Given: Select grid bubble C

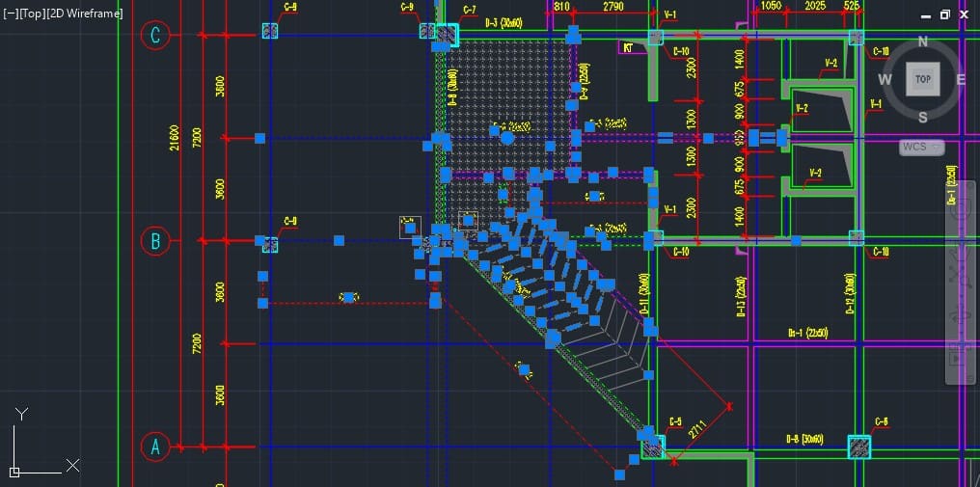Looking at the screenshot, I should 155,35.
